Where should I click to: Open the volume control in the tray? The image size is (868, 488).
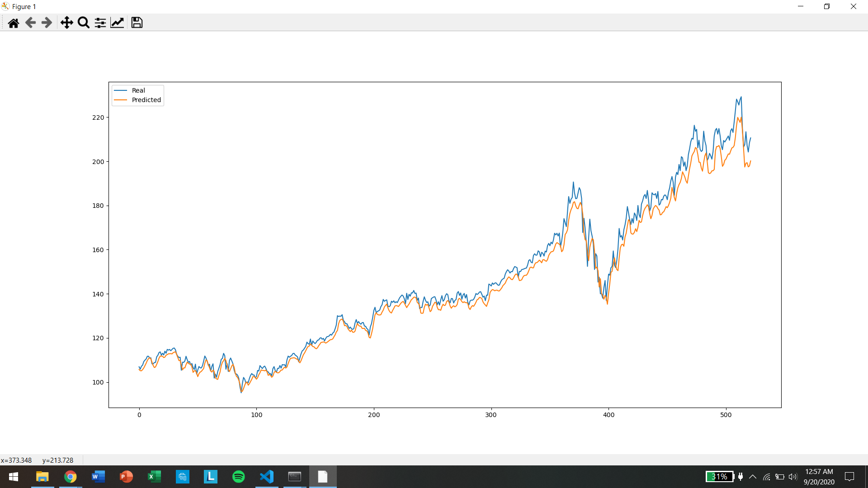point(793,477)
